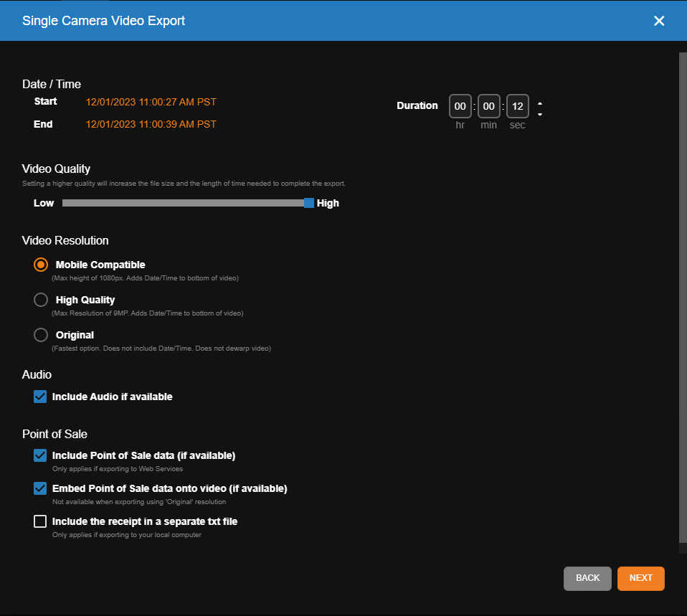Select Mobile Compatible resolution option
The height and width of the screenshot is (616, 687).
pyautogui.click(x=41, y=265)
